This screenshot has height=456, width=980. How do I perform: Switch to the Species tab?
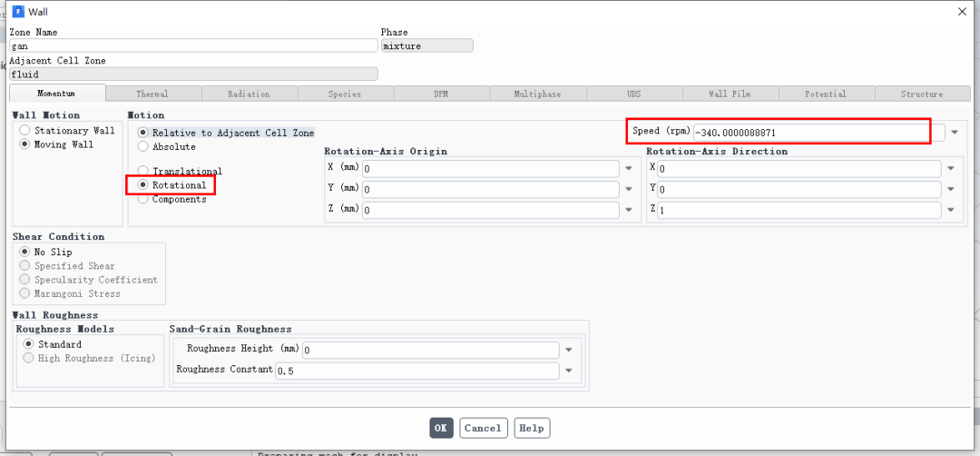tap(345, 94)
